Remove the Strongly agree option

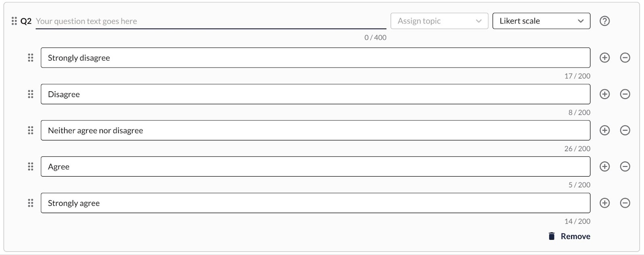tap(625, 203)
